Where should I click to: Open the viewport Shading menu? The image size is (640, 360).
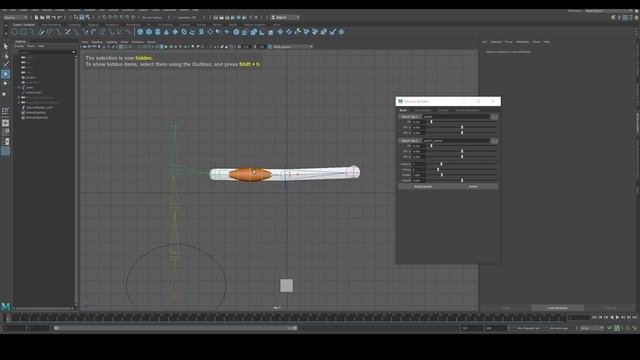97,42
